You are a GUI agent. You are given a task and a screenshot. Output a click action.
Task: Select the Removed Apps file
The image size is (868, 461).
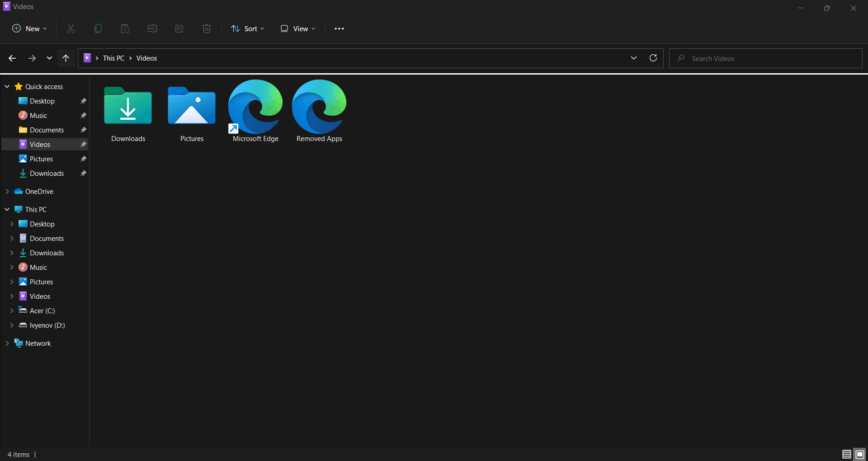(x=319, y=112)
